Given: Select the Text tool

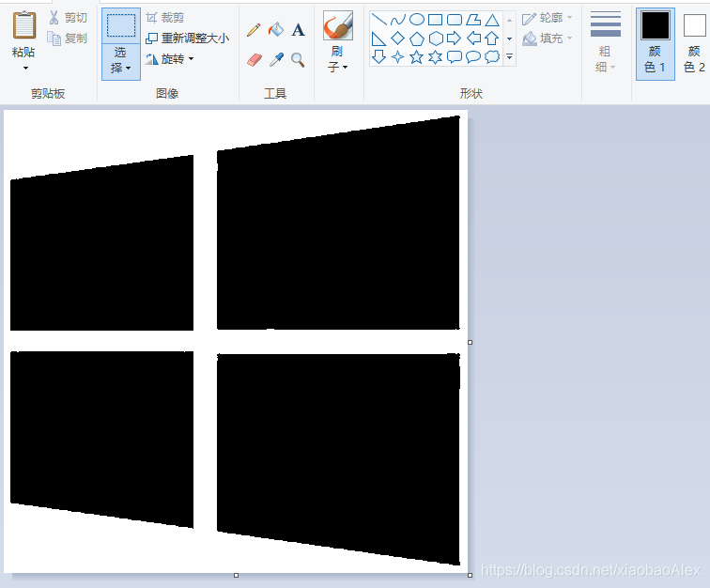Looking at the screenshot, I should tap(298, 30).
